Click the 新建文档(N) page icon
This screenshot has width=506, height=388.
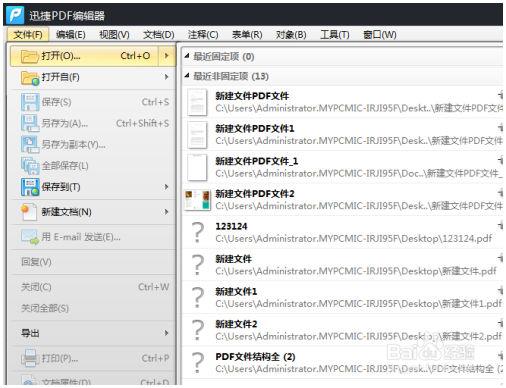click(29, 212)
